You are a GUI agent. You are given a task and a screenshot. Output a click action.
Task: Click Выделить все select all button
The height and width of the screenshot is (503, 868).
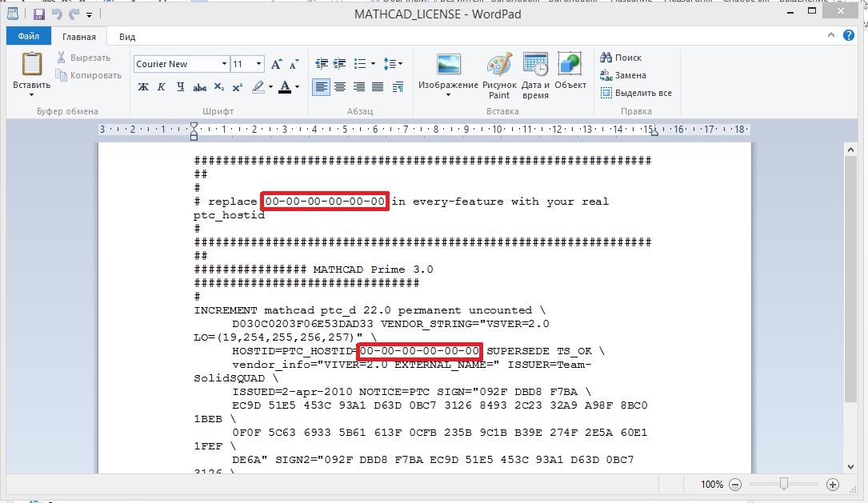(636, 93)
